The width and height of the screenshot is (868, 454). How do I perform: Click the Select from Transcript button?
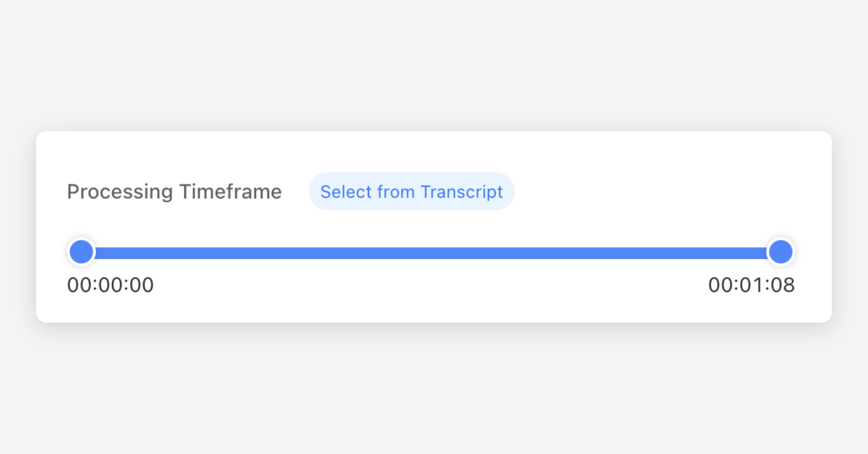point(411,192)
